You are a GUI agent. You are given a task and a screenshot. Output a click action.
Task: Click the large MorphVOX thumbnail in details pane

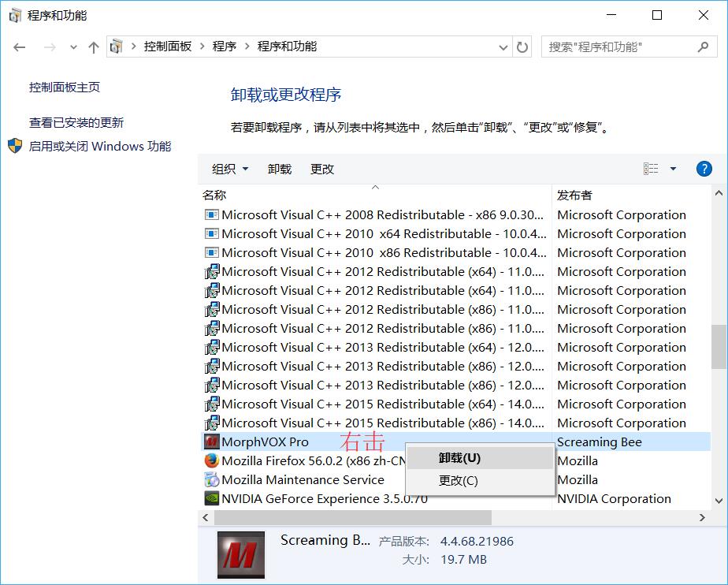coord(241,555)
